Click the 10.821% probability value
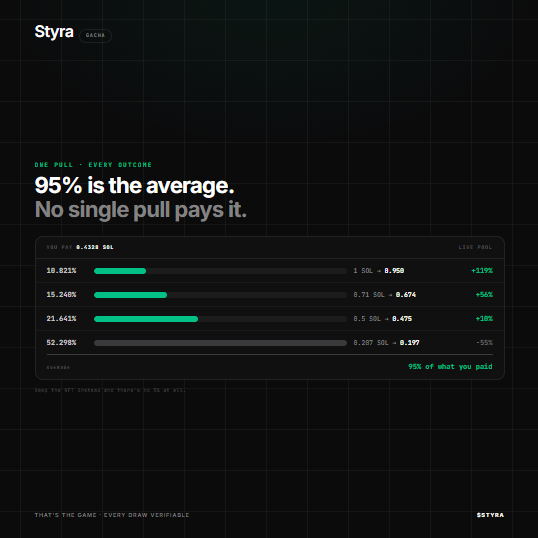 click(61, 271)
